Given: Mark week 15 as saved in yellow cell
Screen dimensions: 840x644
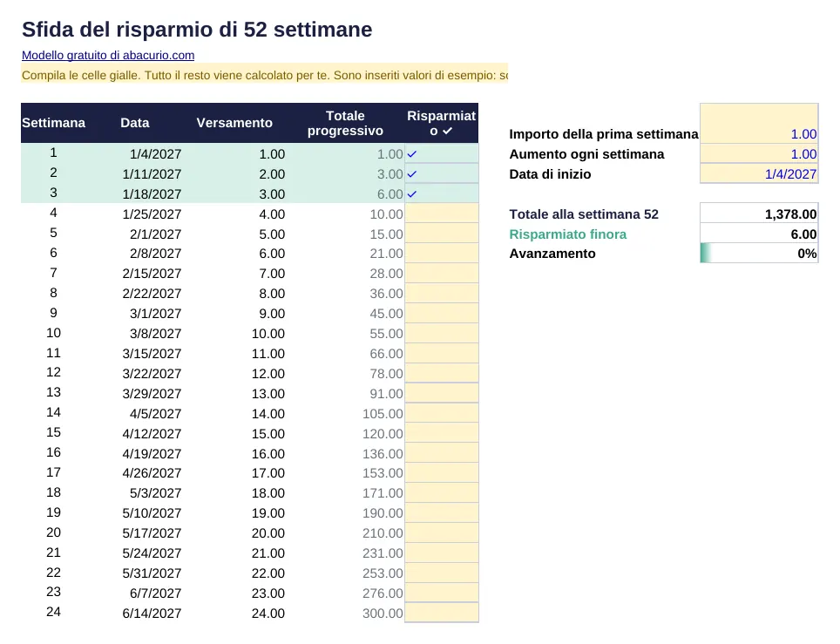Looking at the screenshot, I should coord(442,433).
